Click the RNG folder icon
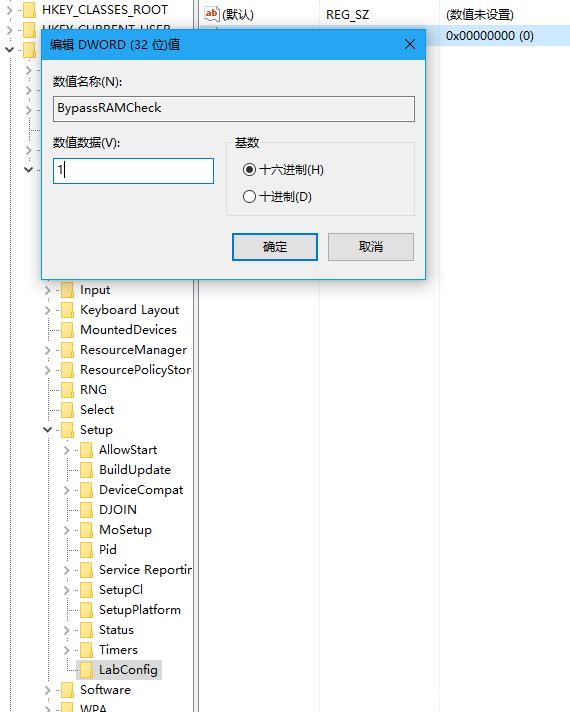570x712 pixels. click(67, 390)
